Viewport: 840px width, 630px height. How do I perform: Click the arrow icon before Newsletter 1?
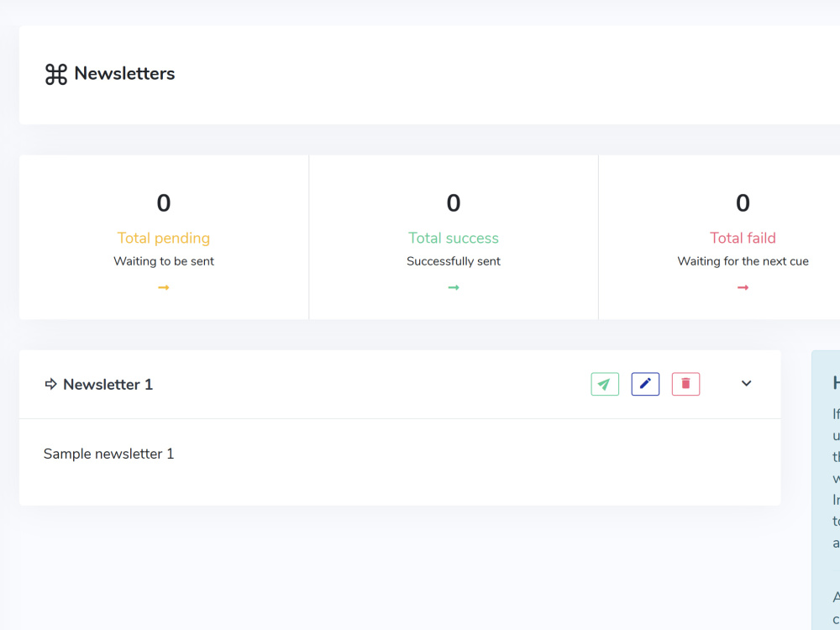pos(51,384)
